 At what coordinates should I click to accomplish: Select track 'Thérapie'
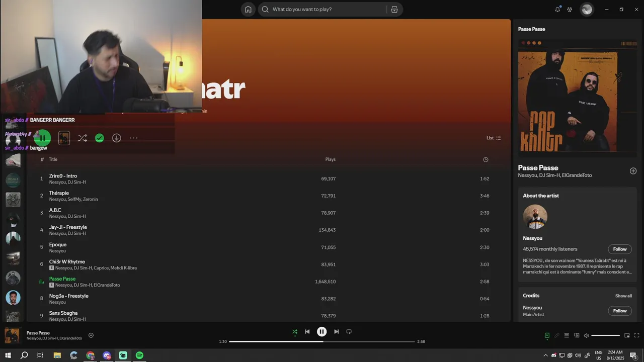(x=59, y=193)
